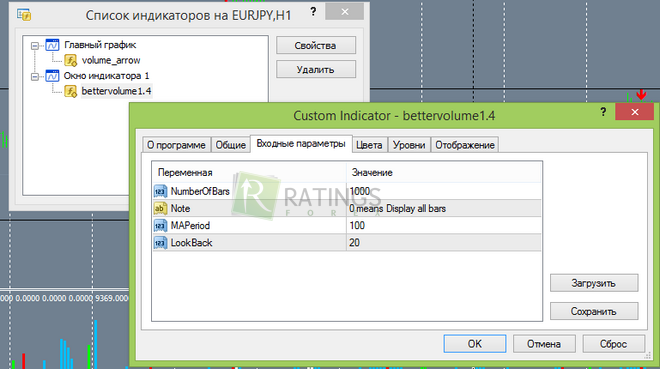Viewport: 660px width, 369px height.
Task: Select the Главный график chart icon
Action: [x=52, y=45]
